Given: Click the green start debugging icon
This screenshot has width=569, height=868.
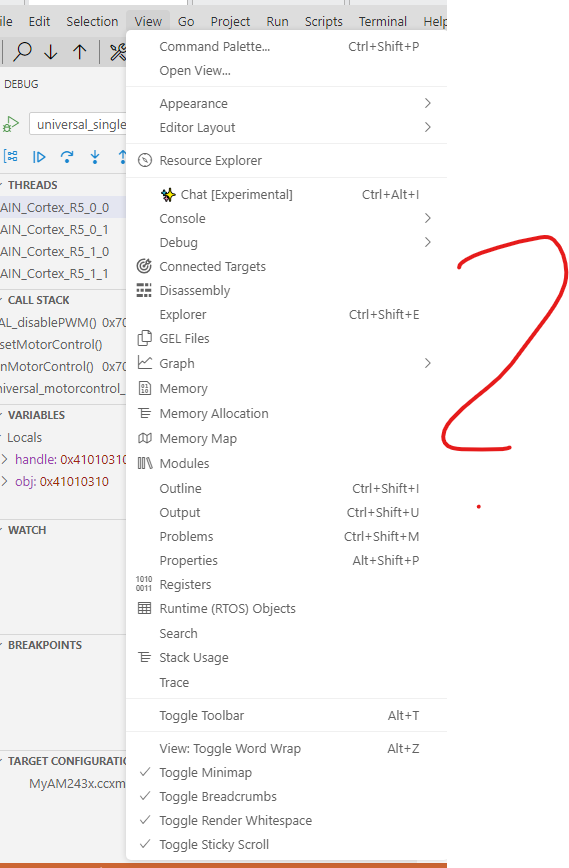Looking at the screenshot, I should [11, 124].
